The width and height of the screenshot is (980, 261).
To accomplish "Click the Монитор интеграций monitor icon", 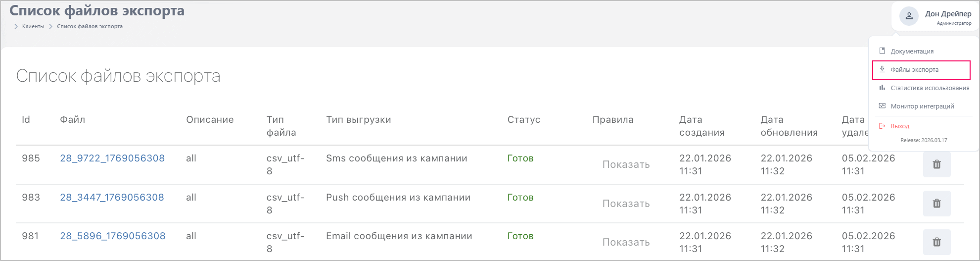I will click(882, 106).
